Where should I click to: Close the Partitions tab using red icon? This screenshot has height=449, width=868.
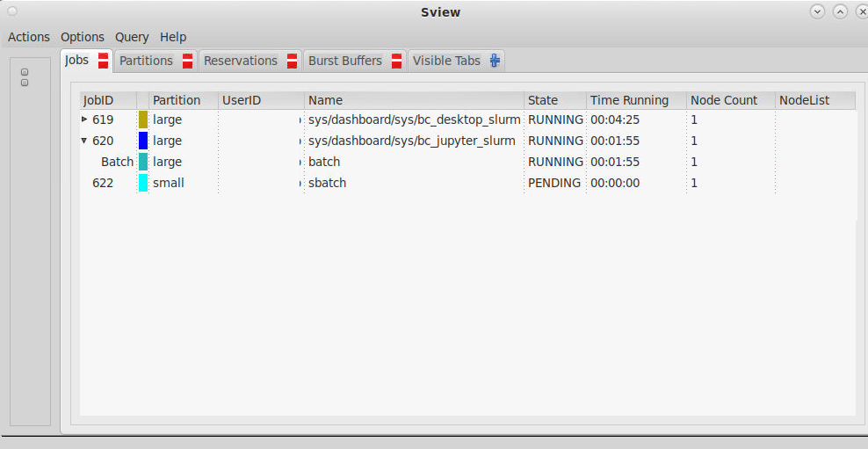[x=187, y=61]
